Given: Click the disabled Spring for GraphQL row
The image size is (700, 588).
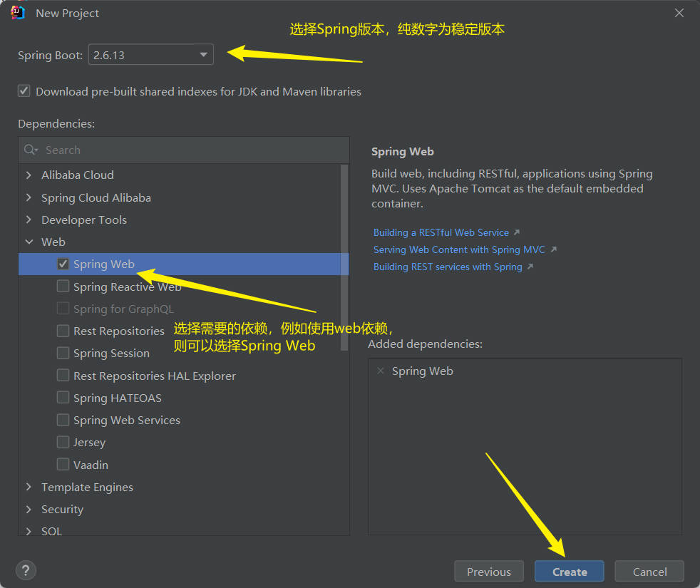Looking at the screenshot, I should [184, 309].
